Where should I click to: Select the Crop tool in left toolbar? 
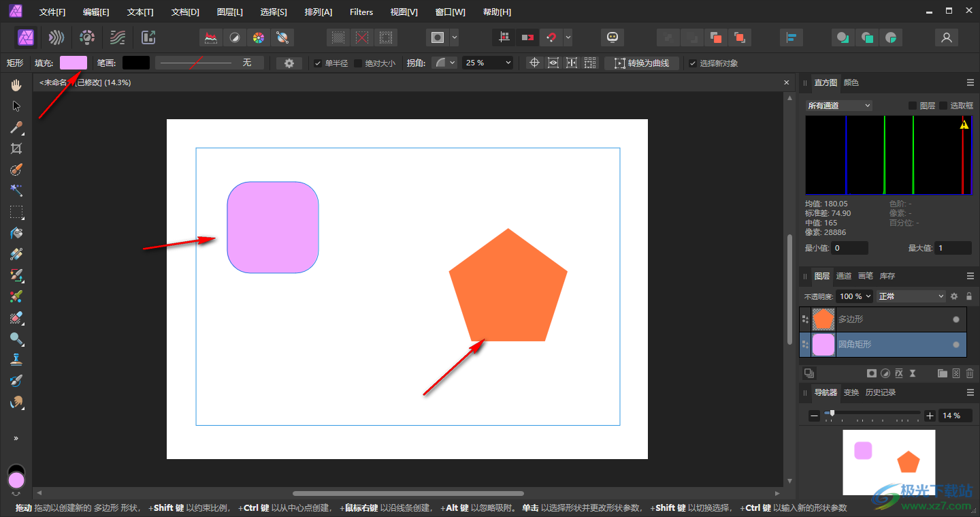pyautogui.click(x=16, y=148)
